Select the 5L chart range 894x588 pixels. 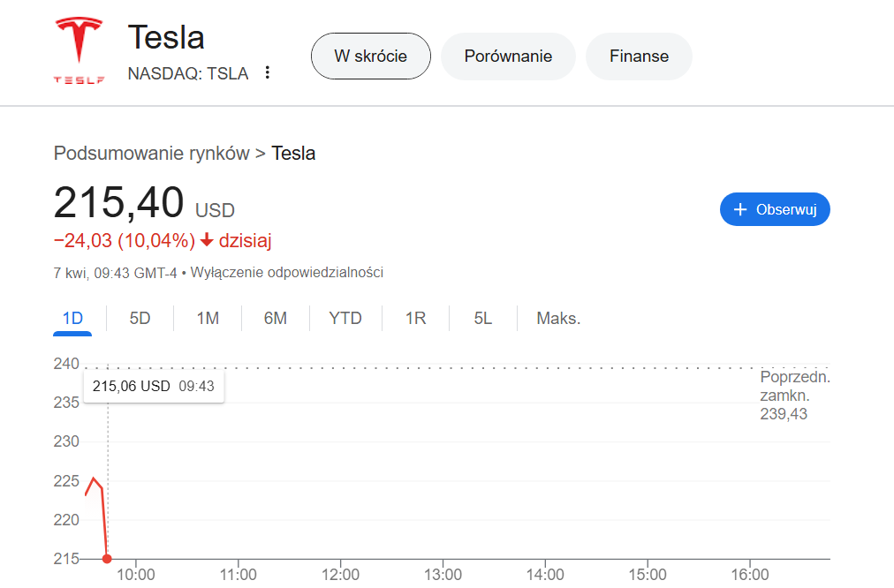point(482,318)
